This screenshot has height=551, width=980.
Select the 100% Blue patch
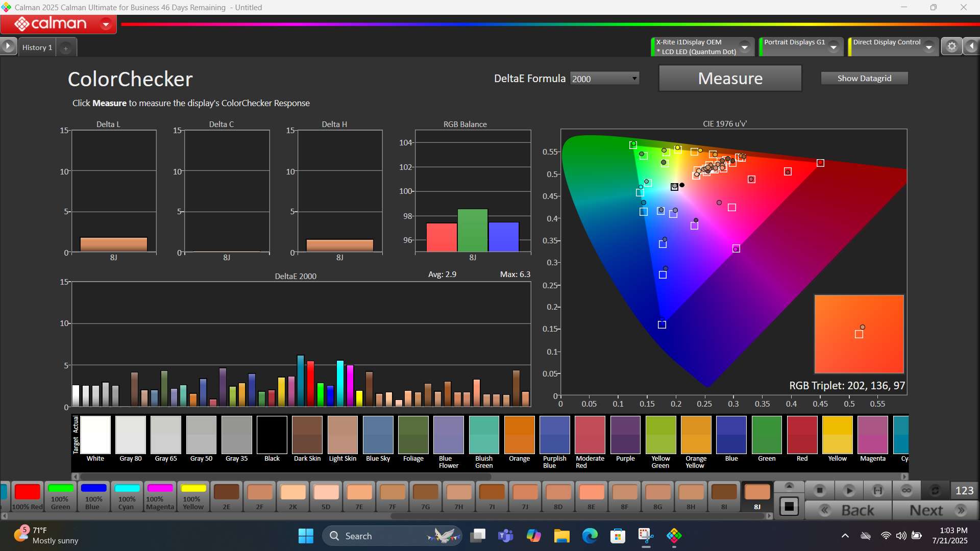[x=93, y=496]
